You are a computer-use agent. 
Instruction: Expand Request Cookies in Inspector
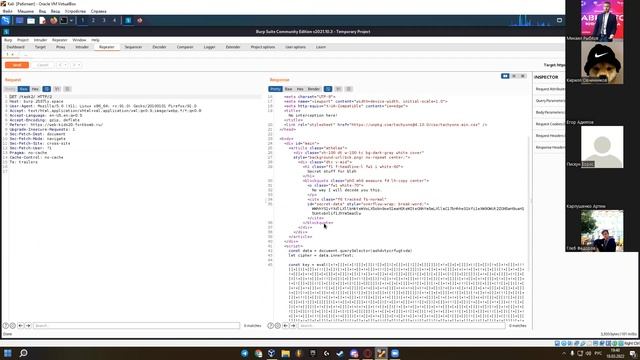549,124
